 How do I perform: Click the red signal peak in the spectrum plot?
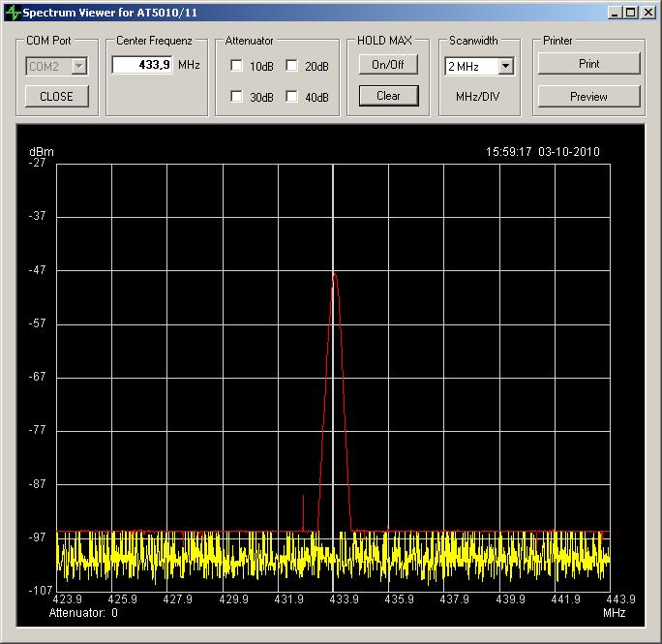pyautogui.click(x=335, y=277)
